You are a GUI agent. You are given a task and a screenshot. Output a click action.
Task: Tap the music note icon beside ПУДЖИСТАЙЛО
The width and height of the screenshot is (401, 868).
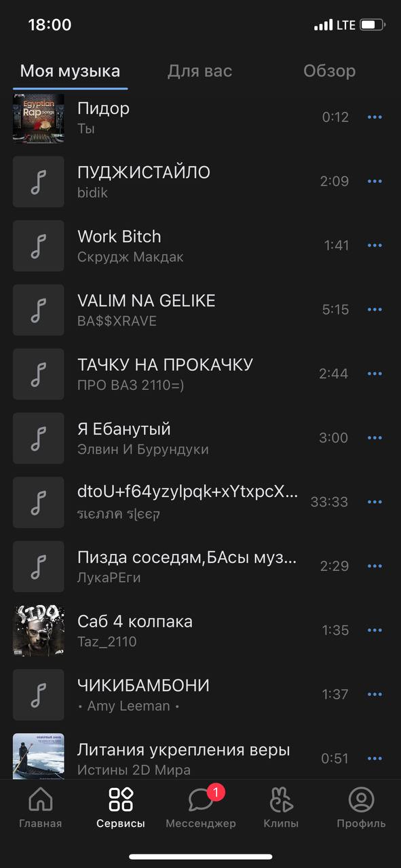pos(39,182)
